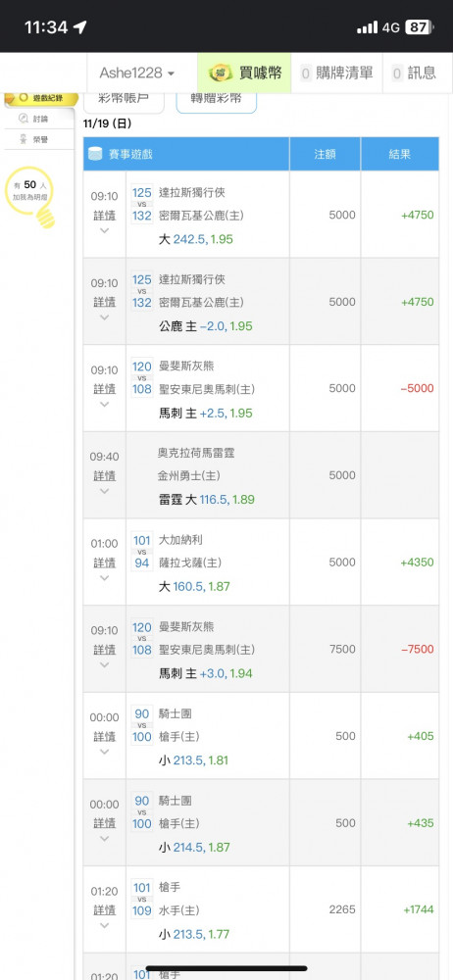
Task: Switch to the 彩幣帳戶 tab
Action: (124, 100)
